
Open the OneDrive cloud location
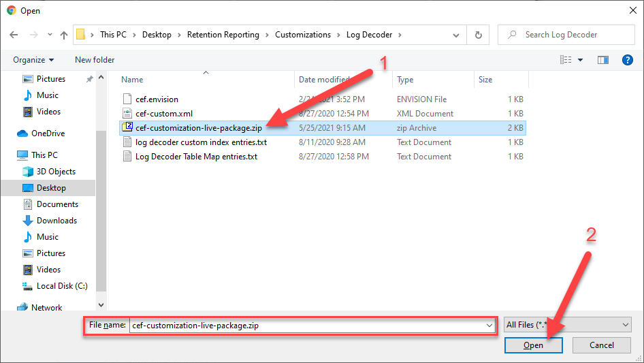pyautogui.click(x=48, y=133)
